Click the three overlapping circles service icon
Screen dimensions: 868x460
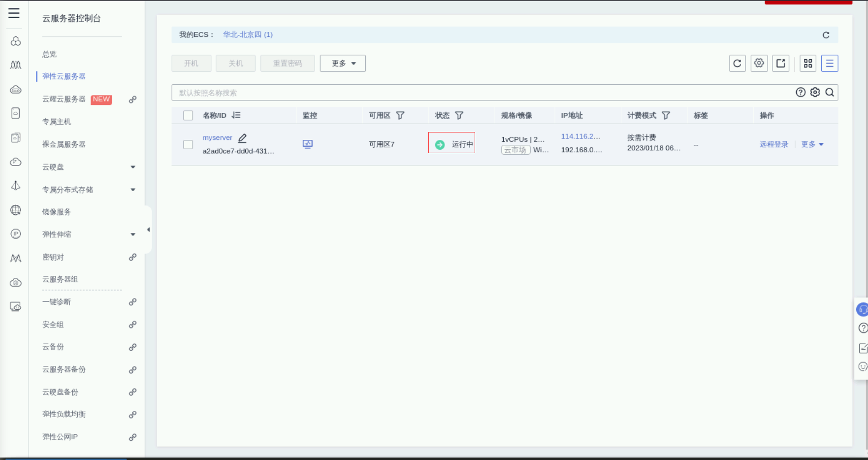pyautogui.click(x=16, y=41)
